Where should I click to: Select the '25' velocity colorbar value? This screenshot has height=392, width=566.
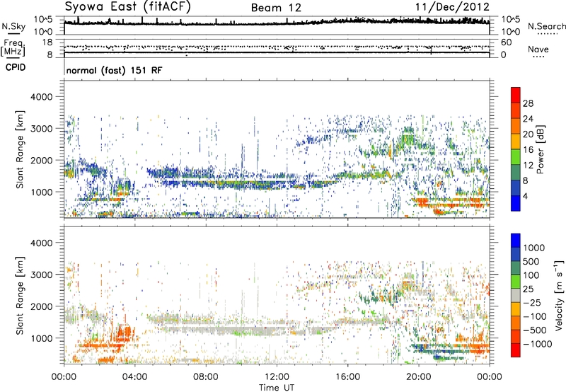tap(529, 289)
